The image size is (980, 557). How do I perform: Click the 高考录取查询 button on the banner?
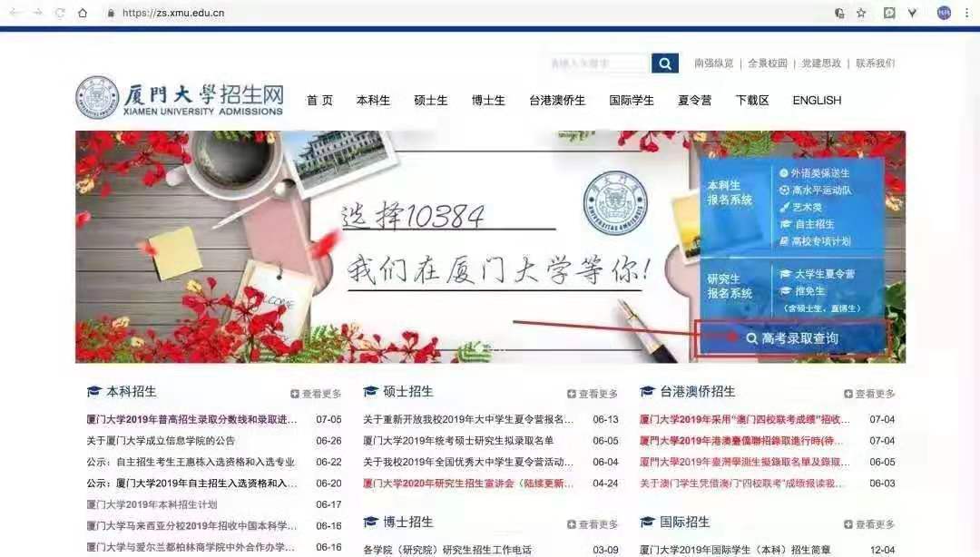790,338
